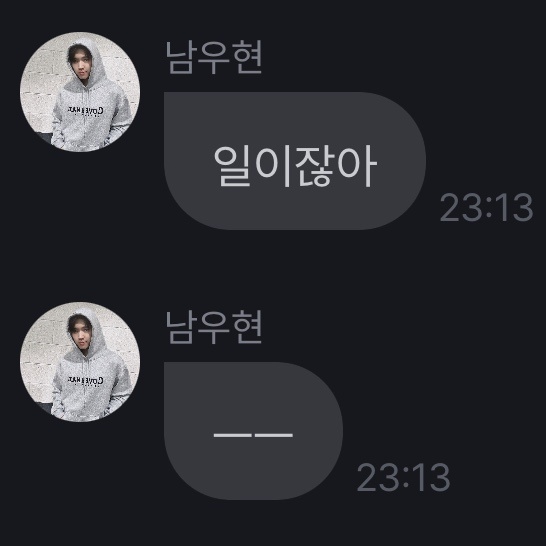The image size is (546, 546).
Task: Click the sender name 남우현 above 일이잖아
Action: tap(213, 57)
